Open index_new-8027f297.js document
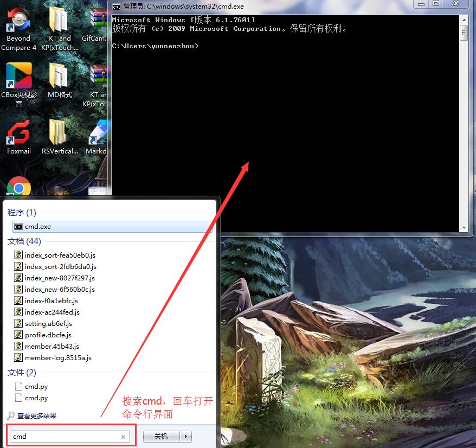Image resolution: width=476 pixels, height=448 pixels. 54,278
